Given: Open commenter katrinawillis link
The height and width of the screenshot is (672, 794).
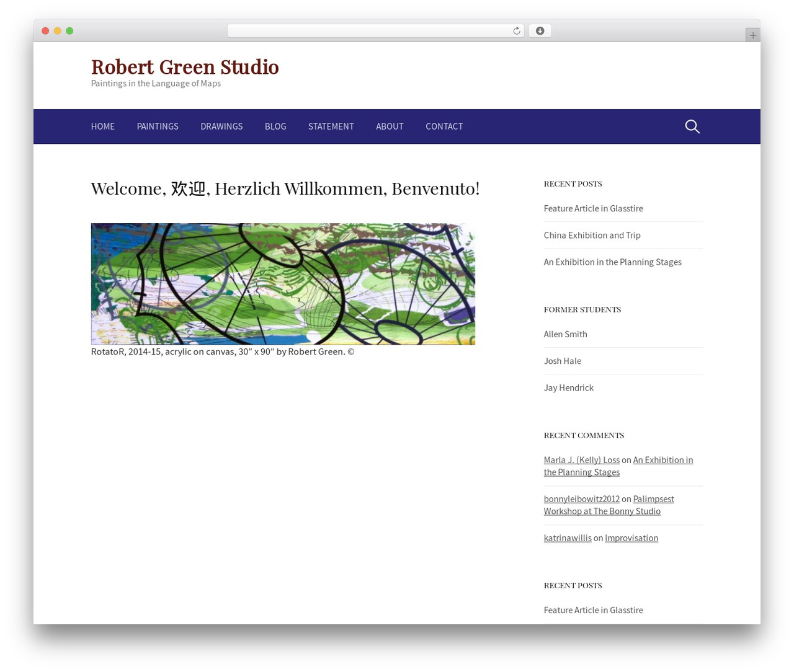Looking at the screenshot, I should tap(568, 538).
